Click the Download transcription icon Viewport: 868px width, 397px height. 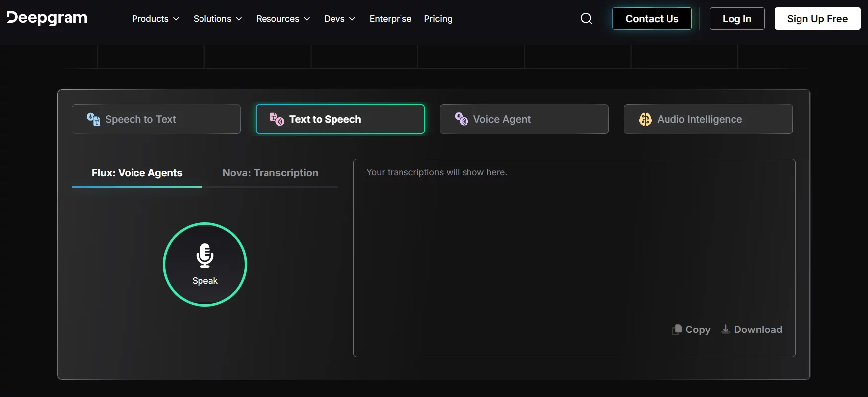[x=725, y=329]
